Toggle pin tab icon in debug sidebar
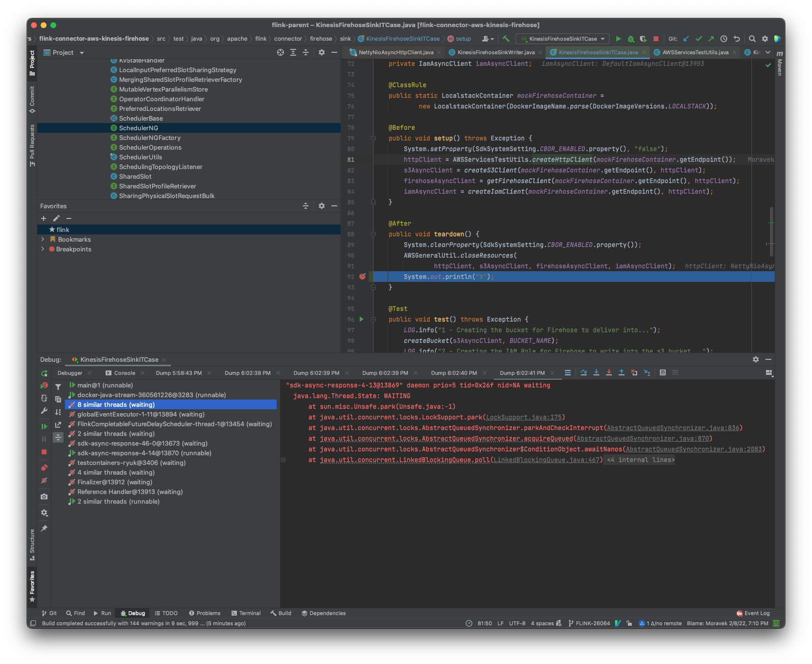The image size is (812, 664). [44, 528]
